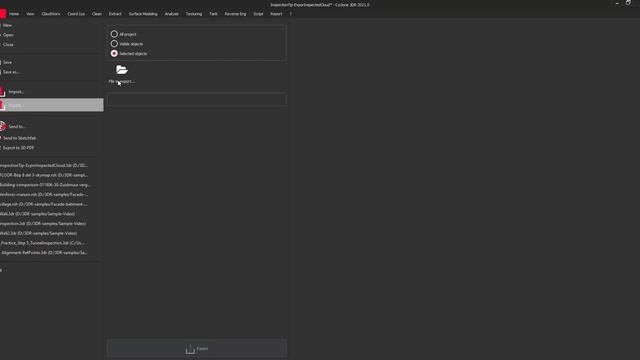
Task: Click the red application menu icon
Action: coord(3,14)
